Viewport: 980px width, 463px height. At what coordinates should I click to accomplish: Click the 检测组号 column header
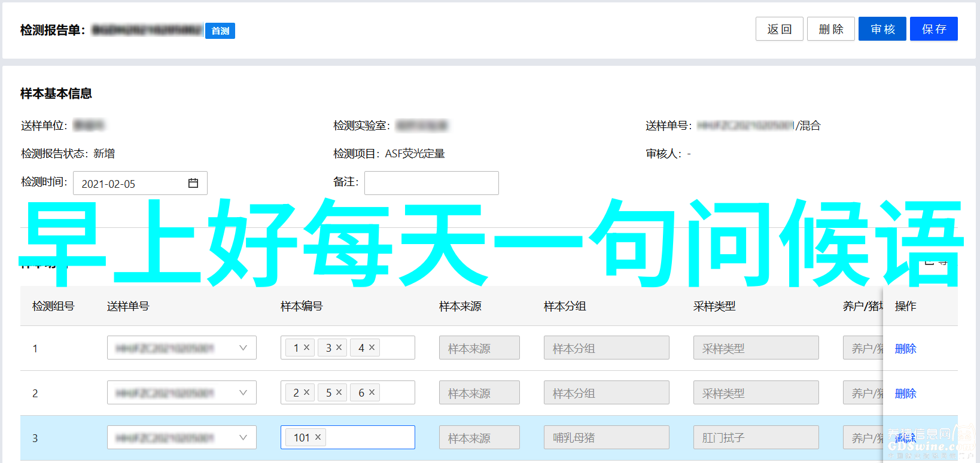tap(53, 306)
